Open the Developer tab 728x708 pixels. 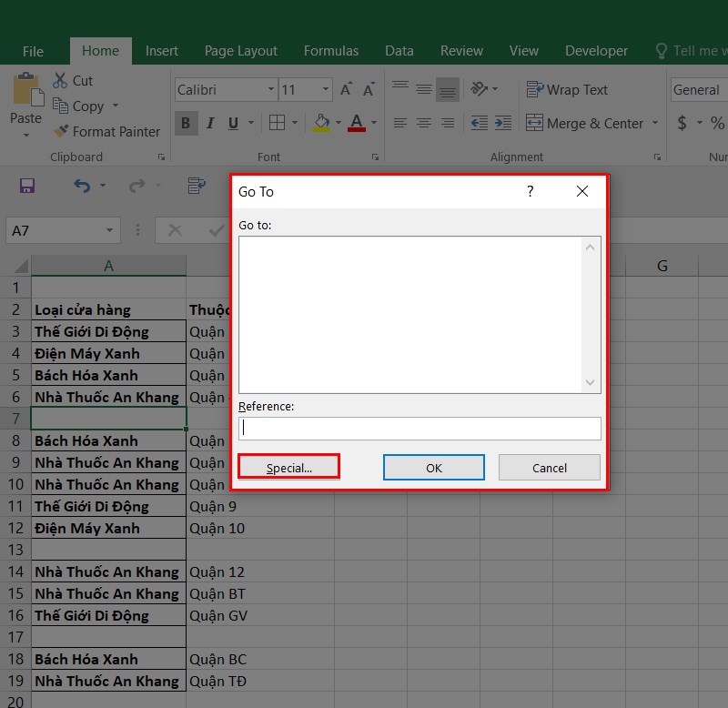click(x=596, y=51)
